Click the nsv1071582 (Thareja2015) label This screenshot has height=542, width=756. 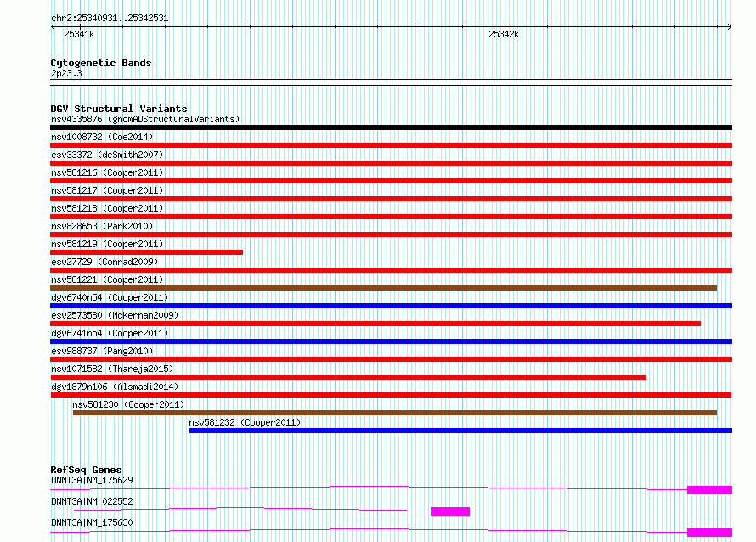pos(112,369)
